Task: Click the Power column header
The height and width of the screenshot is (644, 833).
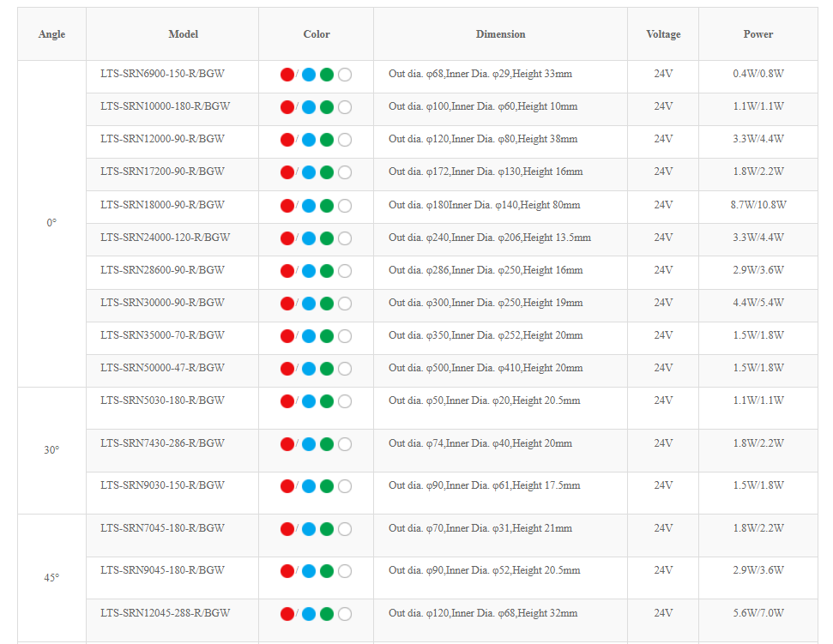Action: click(758, 34)
